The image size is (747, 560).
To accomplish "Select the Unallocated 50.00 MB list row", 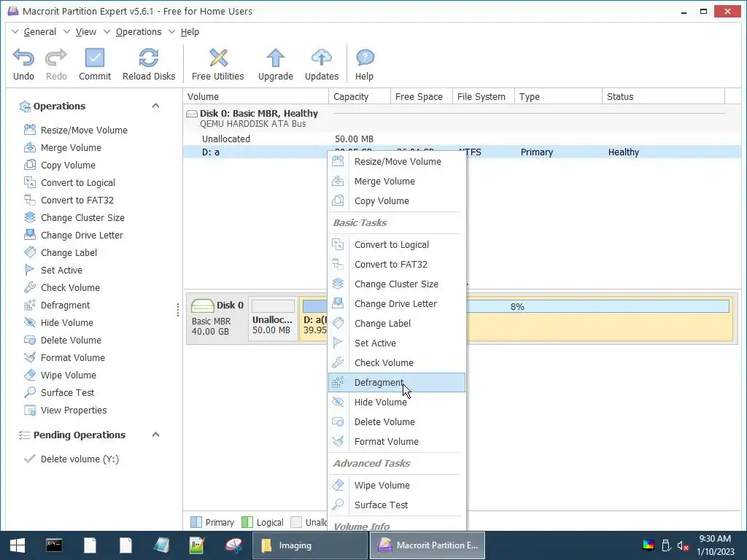I will 462,139.
